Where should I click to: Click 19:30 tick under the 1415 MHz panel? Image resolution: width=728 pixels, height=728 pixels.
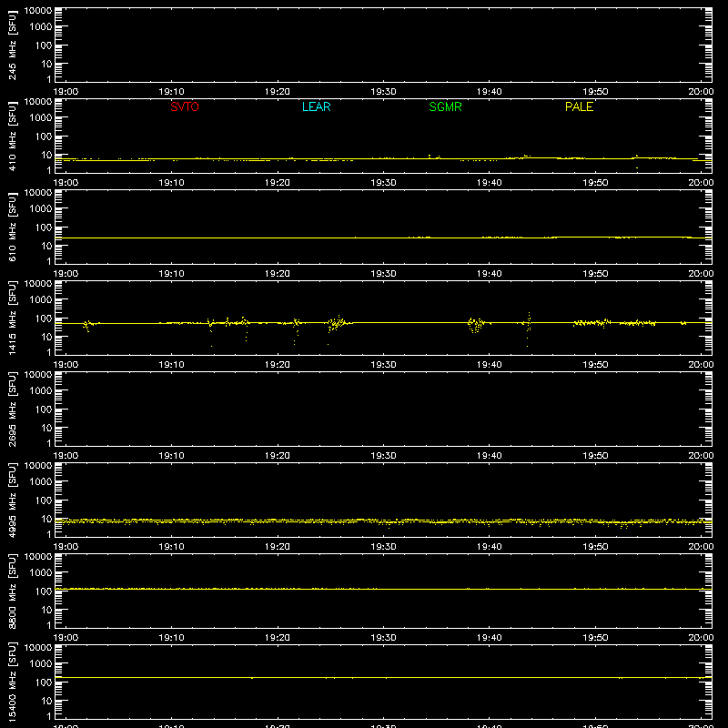click(383, 365)
